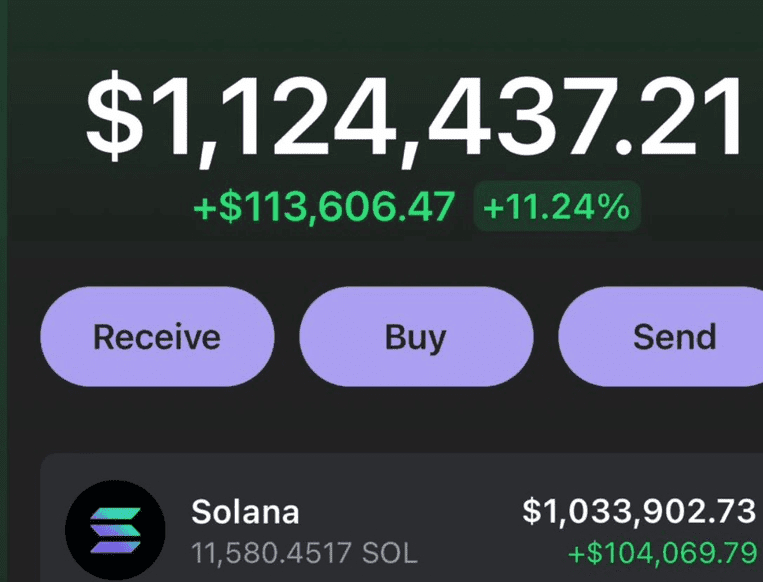Viewport: 763px width, 582px height.
Task: Tap the blank area below action buttons
Action: tap(389, 419)
